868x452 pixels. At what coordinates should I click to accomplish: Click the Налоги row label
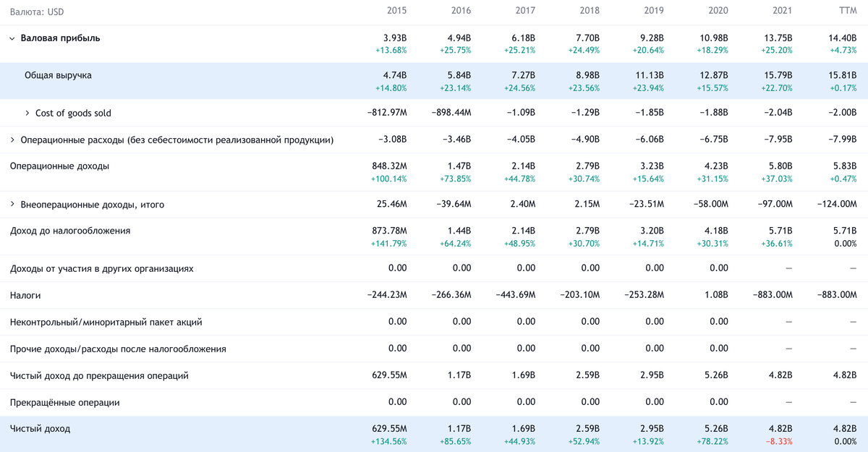(25, 296)
